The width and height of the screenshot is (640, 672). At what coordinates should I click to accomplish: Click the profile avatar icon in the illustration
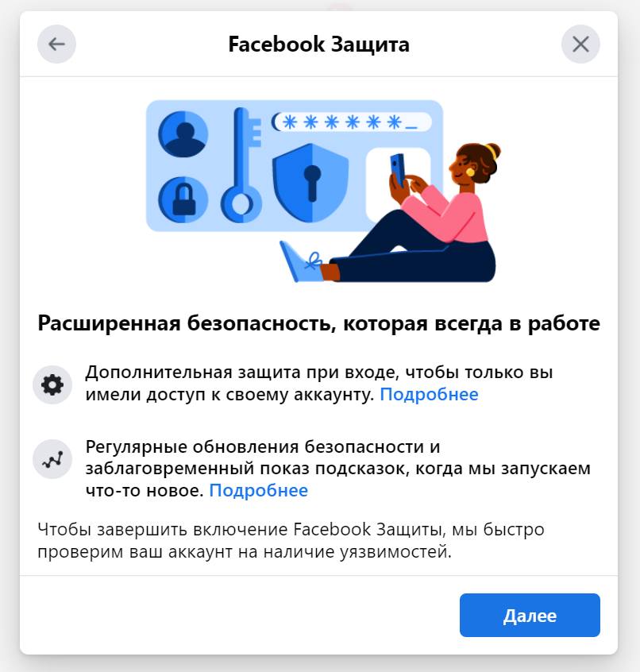click(x=183, y=133)
